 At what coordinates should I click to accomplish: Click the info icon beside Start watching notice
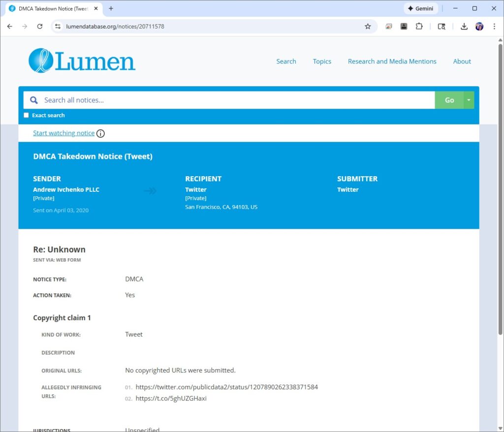click(x=100, y=133)
